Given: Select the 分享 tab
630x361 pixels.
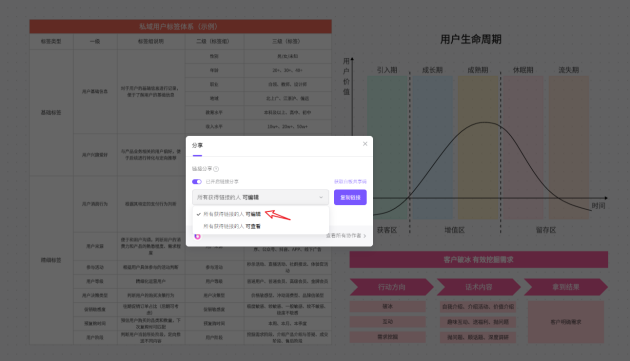Looking at the screenshot, I should point(197,146).
